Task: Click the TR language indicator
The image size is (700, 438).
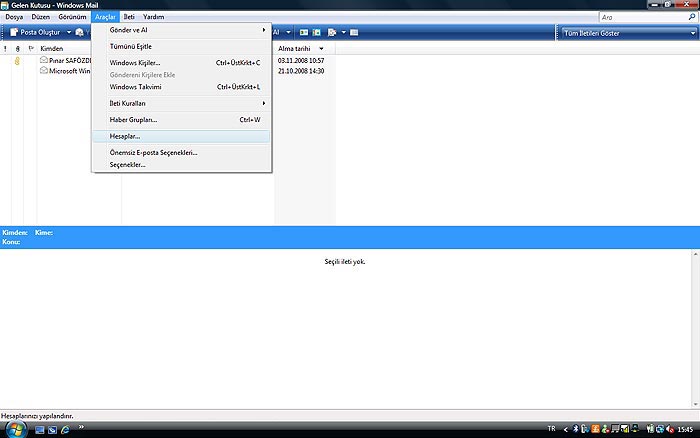Action: pos(551,429)
